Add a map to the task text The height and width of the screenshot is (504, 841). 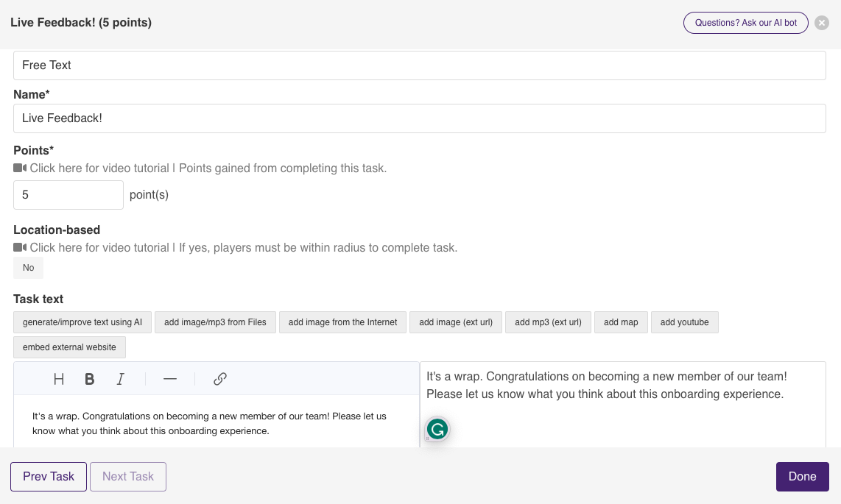(x=621, y=322)
